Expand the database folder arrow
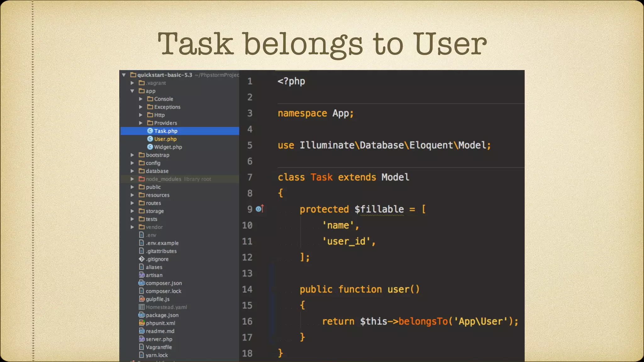 click(x=132, y=171)
